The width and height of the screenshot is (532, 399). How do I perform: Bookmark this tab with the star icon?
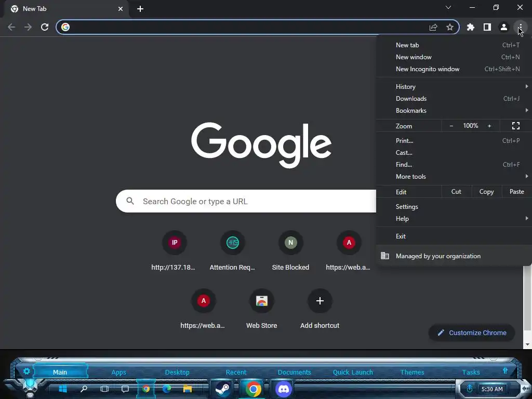450,27
